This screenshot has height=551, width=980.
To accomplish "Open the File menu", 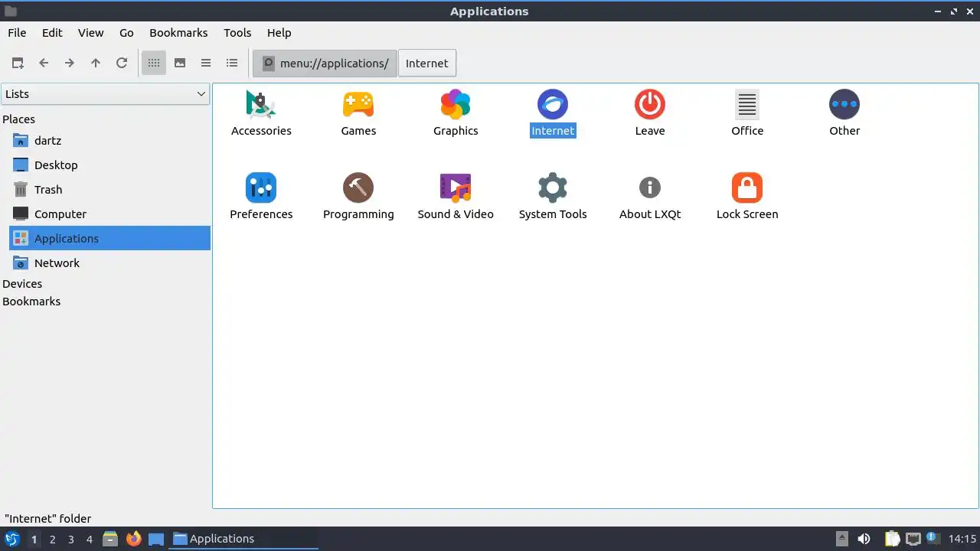I will coord(17,33).
